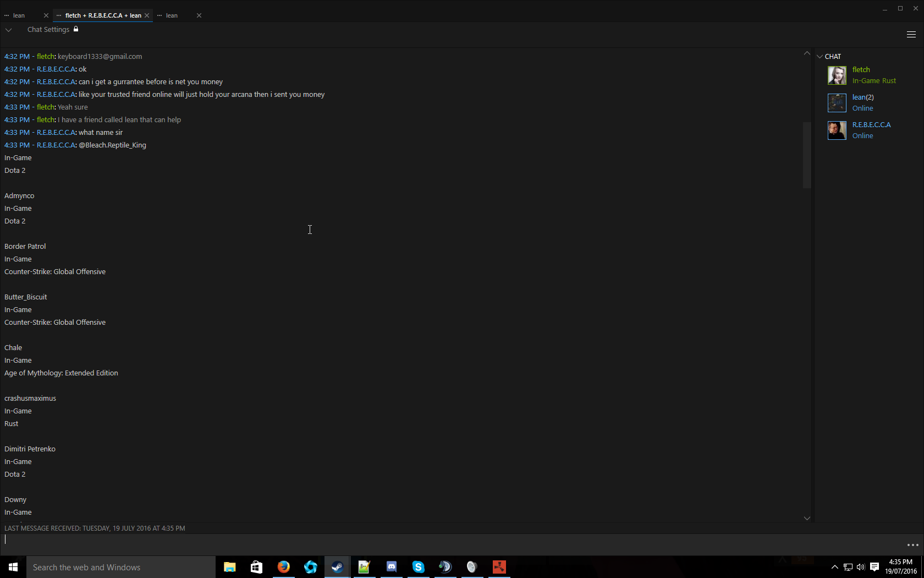Screen dimensions: 924x578
Task: Show hidden system tray icons
Action: click(x=834, y=567)
